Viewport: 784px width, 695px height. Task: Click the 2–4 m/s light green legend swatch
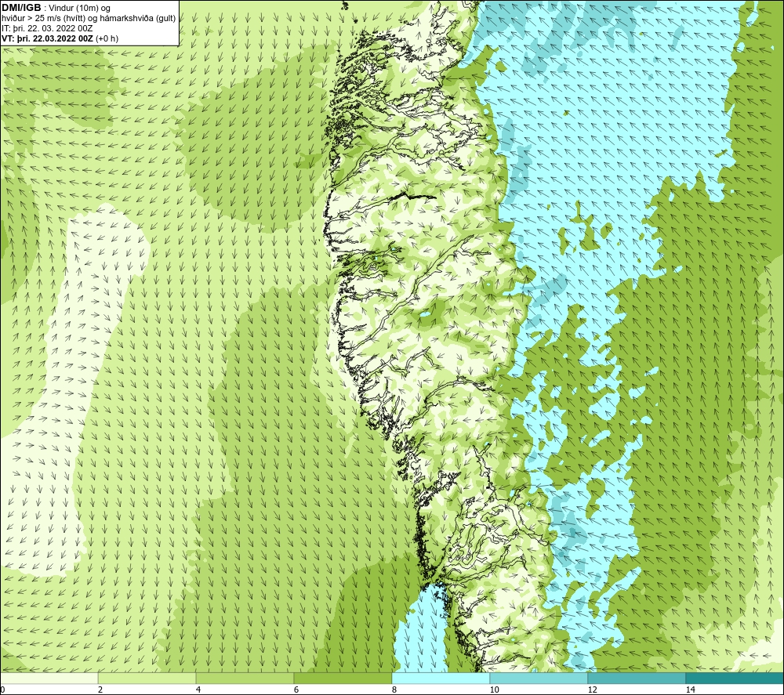(147, 678)
